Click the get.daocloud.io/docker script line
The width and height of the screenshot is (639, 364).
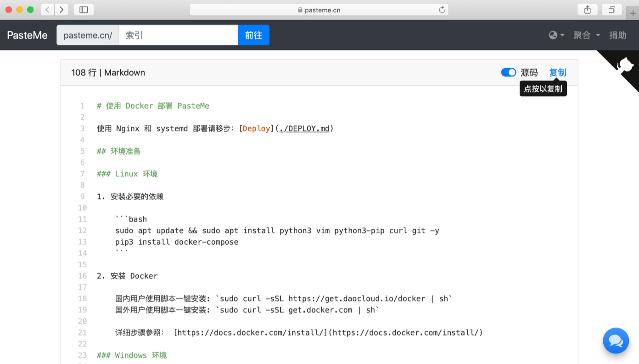[284, 299]
